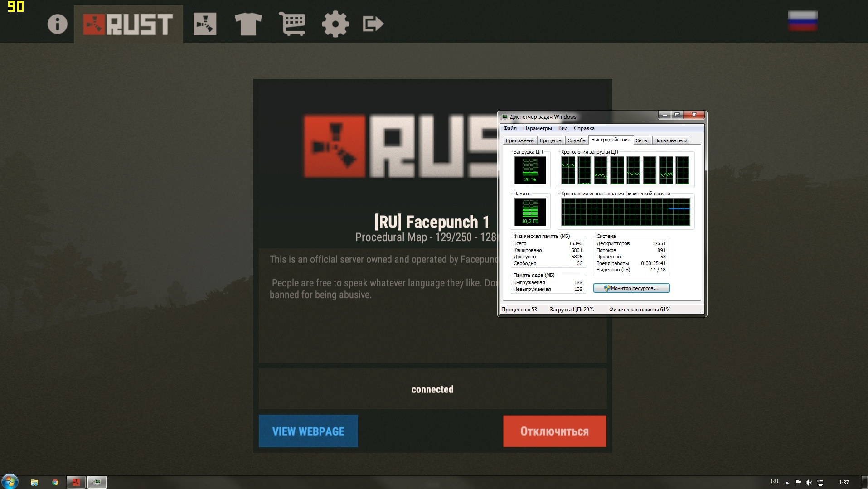Switch to the Процессы tab
The width and height of the screenshot is (868, 489).
[551, 140]
